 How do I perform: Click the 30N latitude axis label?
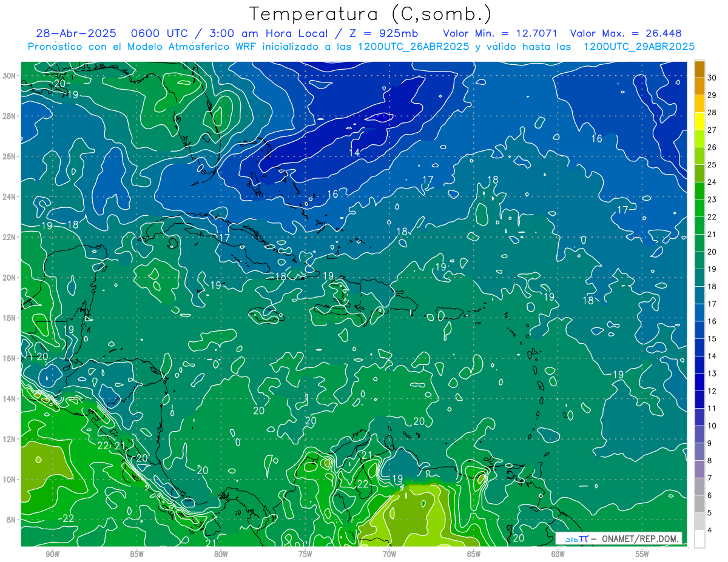click(x=9, y=75)
